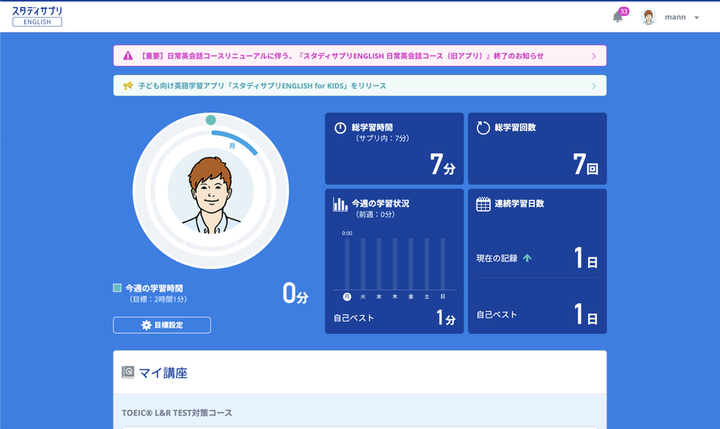
Task: Expand the KIDS announcement chevron arrow
Action: [594, 86]
